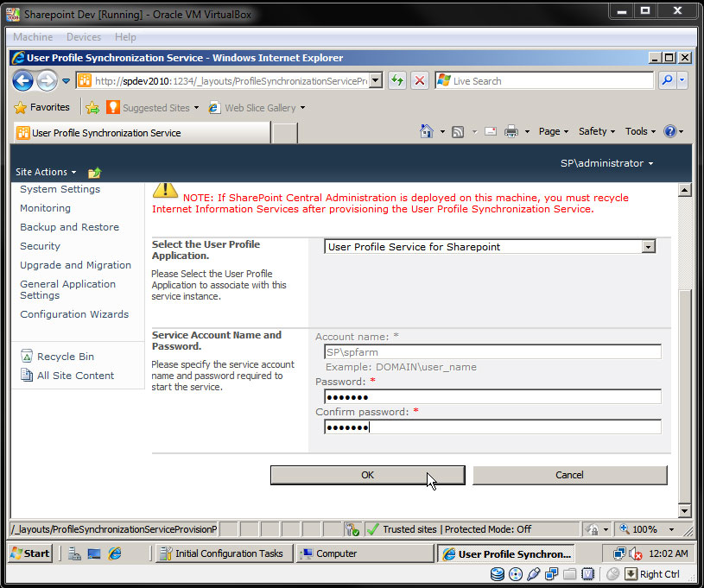Refresh the page with green arrows icon
Screen dimensions: 704x588
(x=397, y=81)
